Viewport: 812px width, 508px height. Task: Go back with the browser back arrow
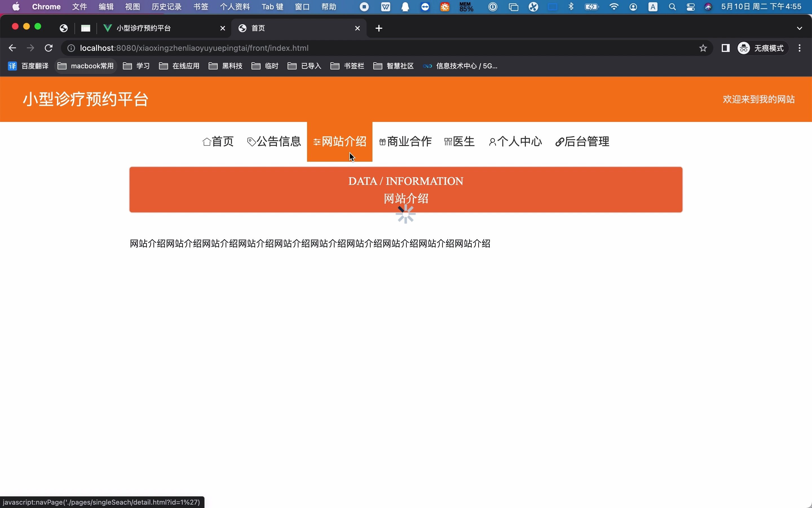click(x=12, y=48)
